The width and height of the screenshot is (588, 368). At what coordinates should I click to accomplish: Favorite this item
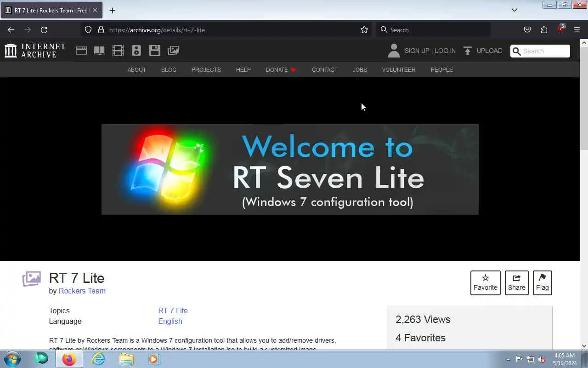486,283
